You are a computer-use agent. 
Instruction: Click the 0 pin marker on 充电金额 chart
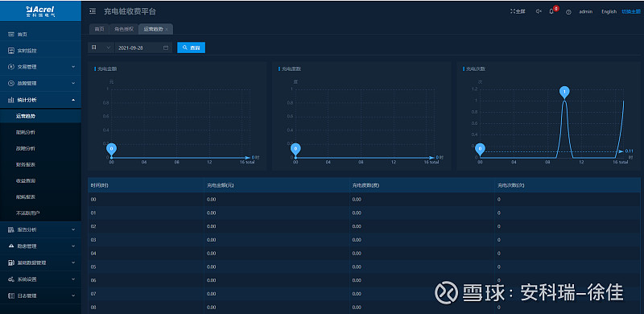click(x=111, y=148)
